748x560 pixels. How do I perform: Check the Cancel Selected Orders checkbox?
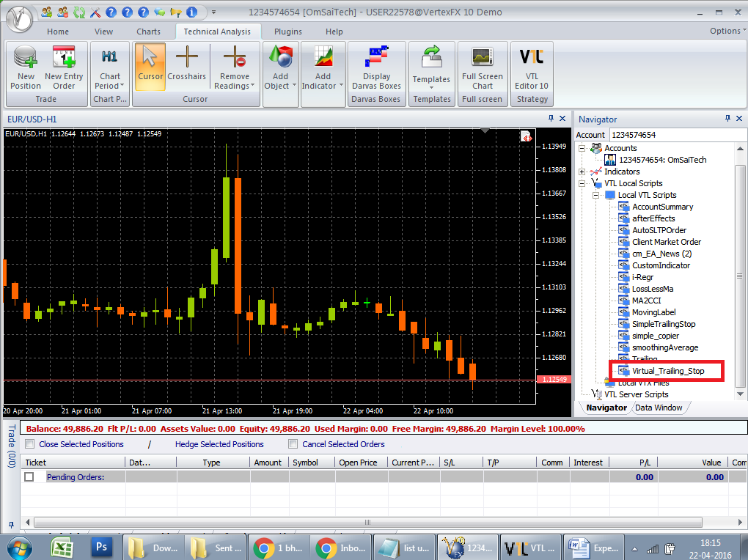(293, 444)
